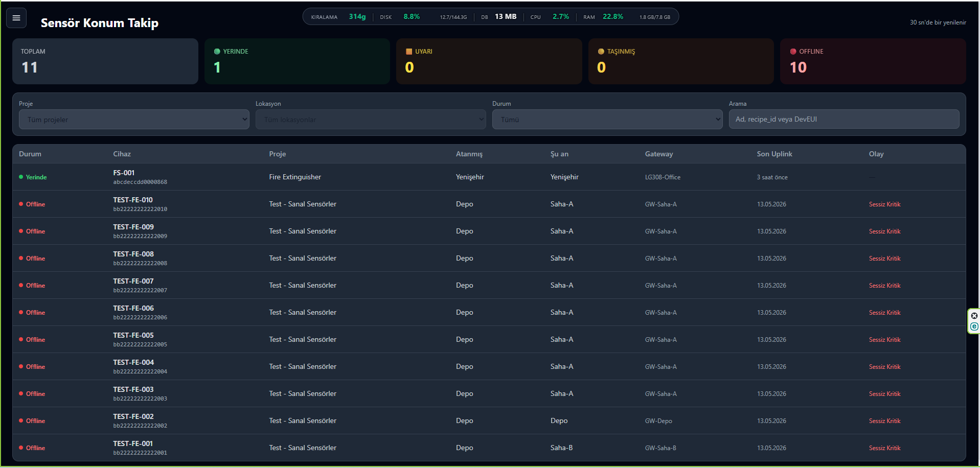Click device name TEST-FE-001

click(133, 443)
